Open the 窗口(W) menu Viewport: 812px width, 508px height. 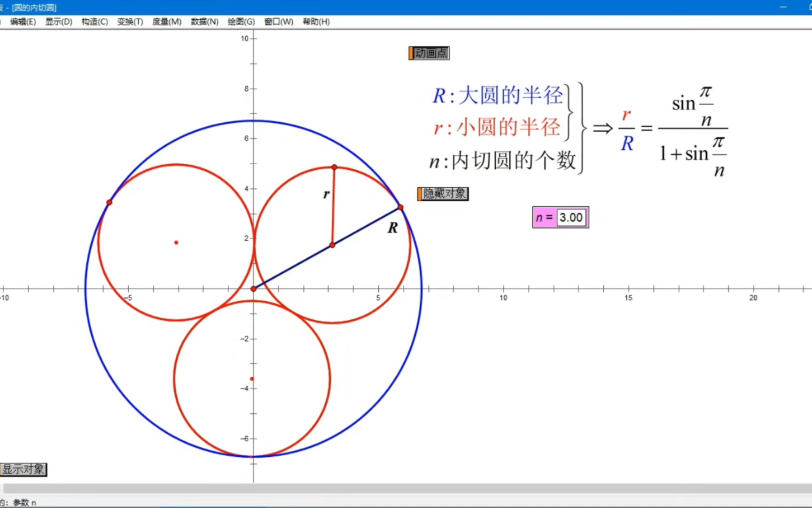pos(279,22)
